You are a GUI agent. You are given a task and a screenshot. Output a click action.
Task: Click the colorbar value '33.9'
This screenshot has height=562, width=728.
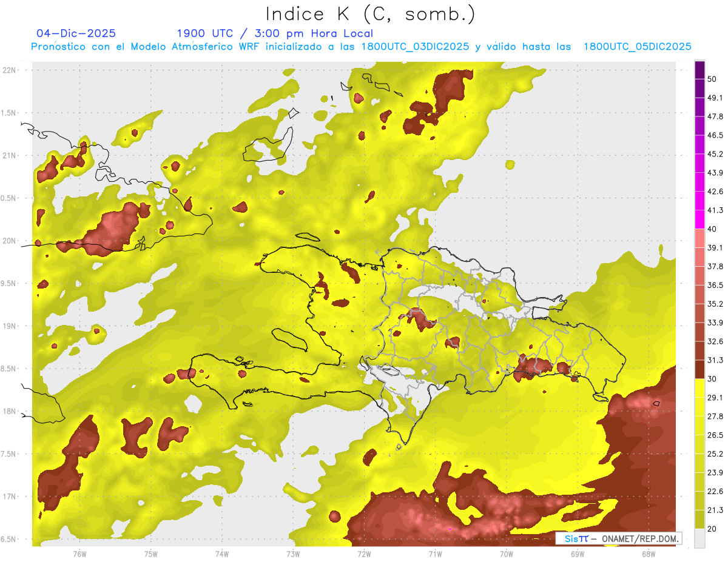pos(715,323)
